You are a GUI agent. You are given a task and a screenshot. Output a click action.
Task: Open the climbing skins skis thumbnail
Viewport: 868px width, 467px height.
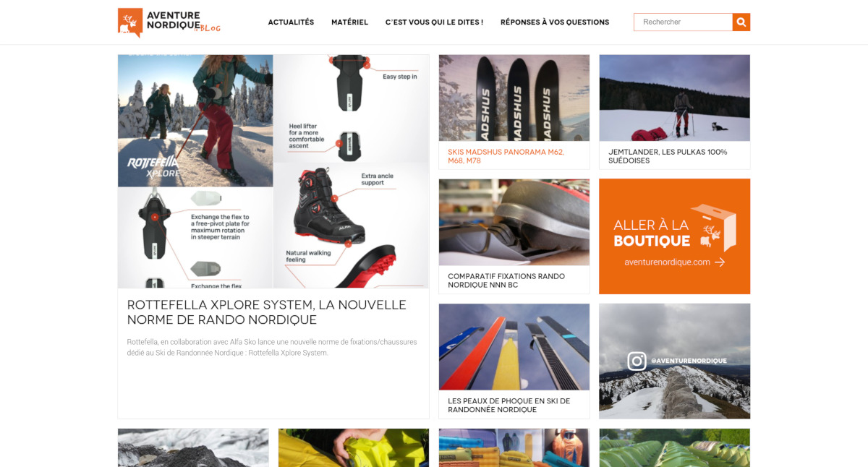[514, 347]
